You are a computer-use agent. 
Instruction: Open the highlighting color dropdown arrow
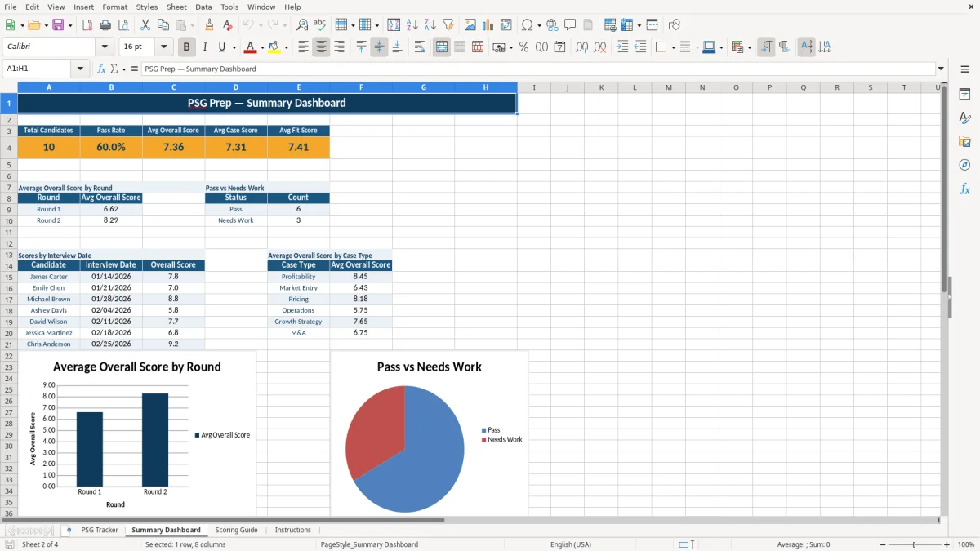click(286, 47)
